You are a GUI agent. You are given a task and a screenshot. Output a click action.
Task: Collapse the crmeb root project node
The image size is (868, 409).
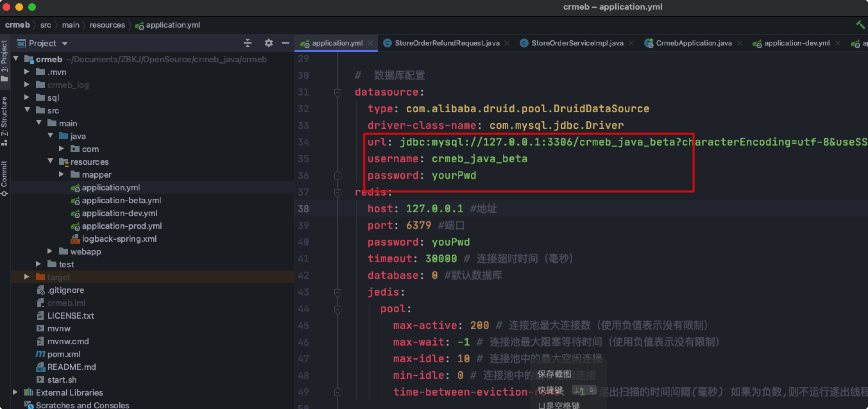click(16, 59)
